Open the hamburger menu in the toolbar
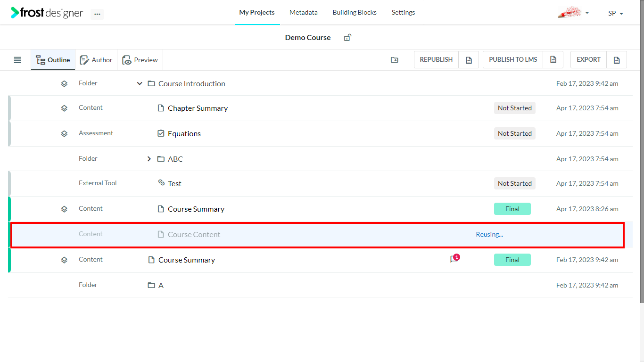Viewport: 644px width, 362px height. [17, 60]
